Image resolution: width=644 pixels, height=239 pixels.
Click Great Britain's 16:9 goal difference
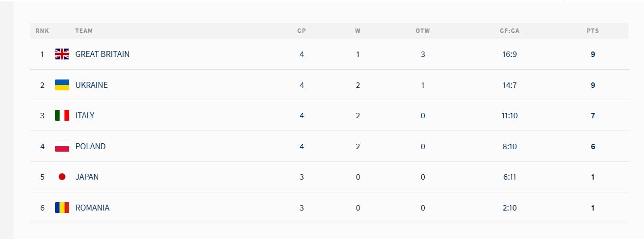pyautogui.click(x=510, y=54)
